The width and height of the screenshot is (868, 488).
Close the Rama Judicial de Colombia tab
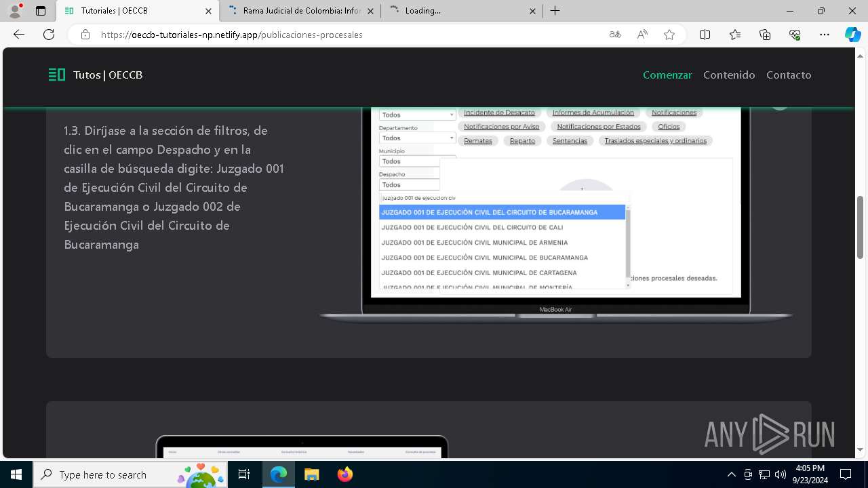[x=370, y=11]
